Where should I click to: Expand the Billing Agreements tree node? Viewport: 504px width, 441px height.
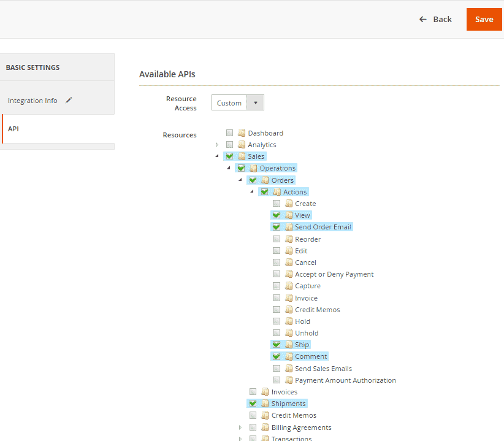pyautogui.click(x=240, y=427)
